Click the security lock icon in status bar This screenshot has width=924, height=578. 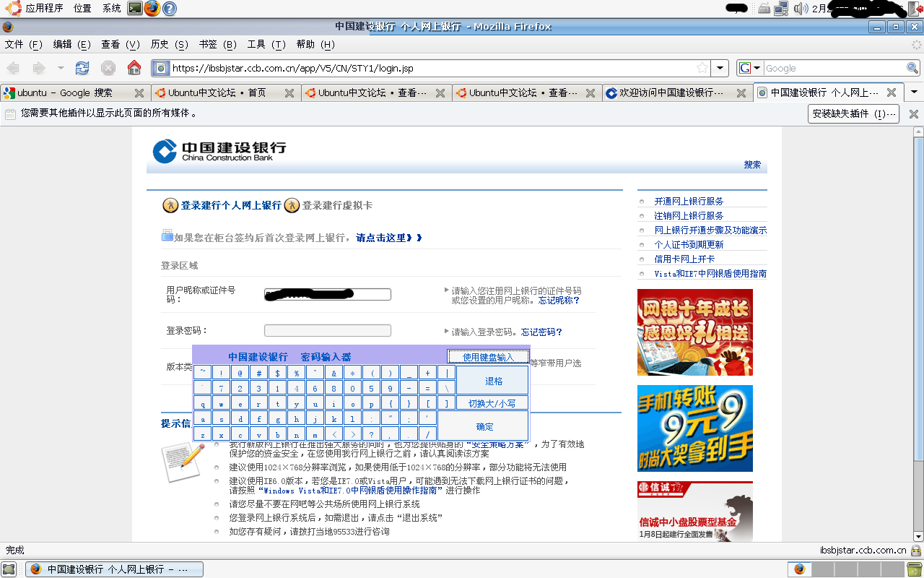pyautogui.click(x=915, y=550)
